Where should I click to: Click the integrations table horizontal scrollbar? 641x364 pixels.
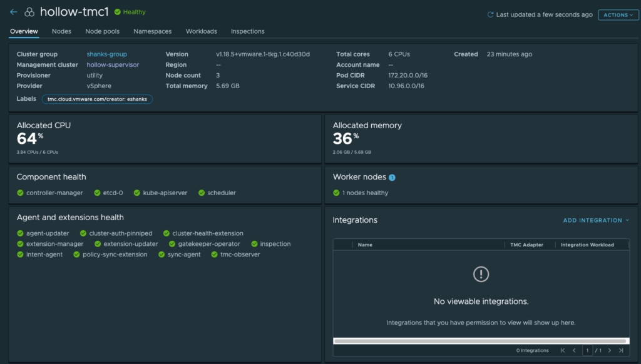[480, 341]
